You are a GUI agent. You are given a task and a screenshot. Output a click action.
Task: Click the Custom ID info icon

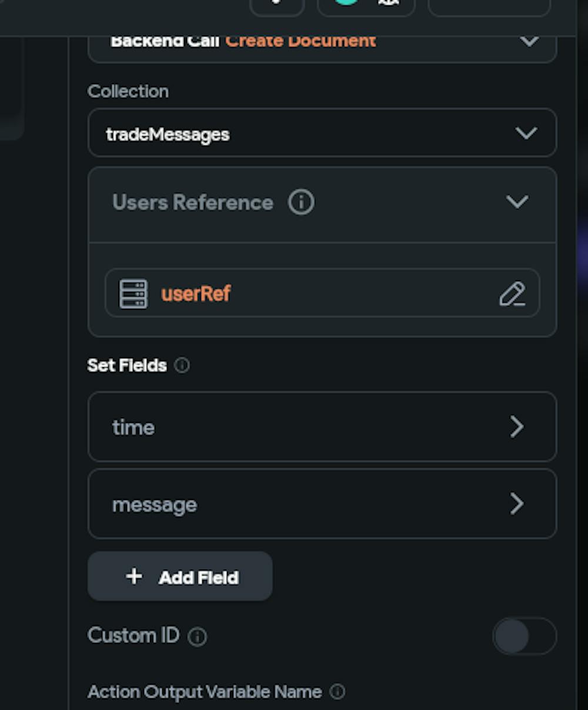(198, 636)
